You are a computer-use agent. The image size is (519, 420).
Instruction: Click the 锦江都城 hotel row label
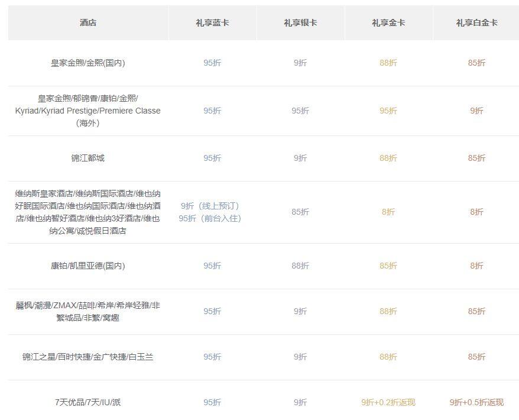88,158
